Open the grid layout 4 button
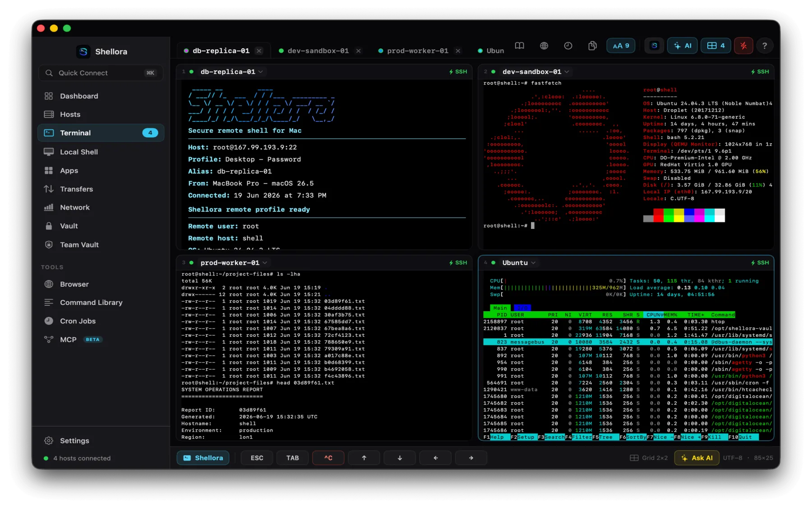 [x=716, y=46]
